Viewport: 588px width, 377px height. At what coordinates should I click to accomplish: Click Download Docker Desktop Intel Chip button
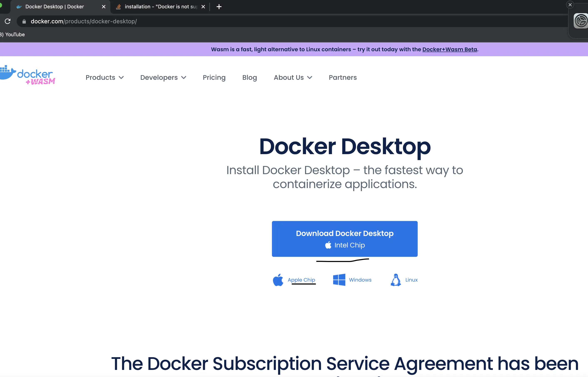(344, 239)
